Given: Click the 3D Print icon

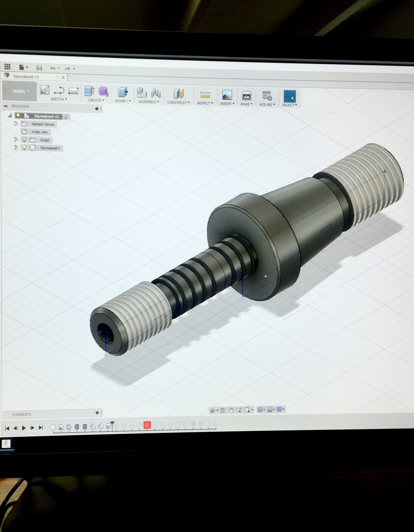Looking at the screenshot, I should 246,95.
